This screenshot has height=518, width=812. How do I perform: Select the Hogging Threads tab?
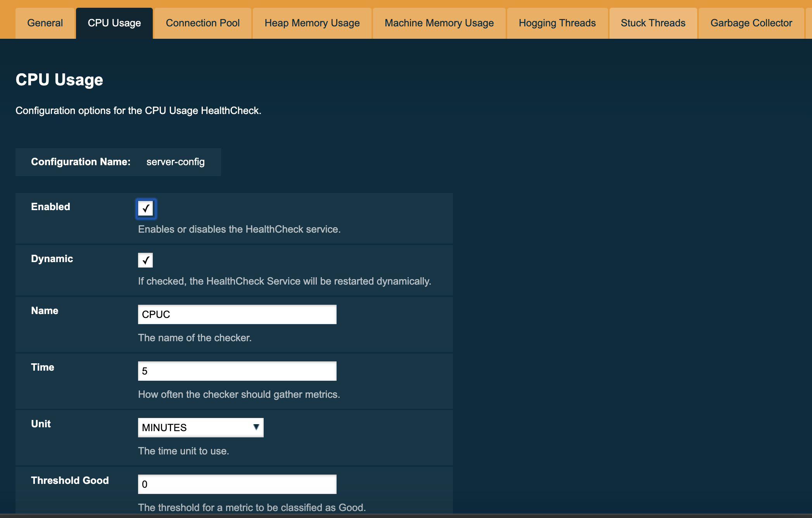pos(557,23)
